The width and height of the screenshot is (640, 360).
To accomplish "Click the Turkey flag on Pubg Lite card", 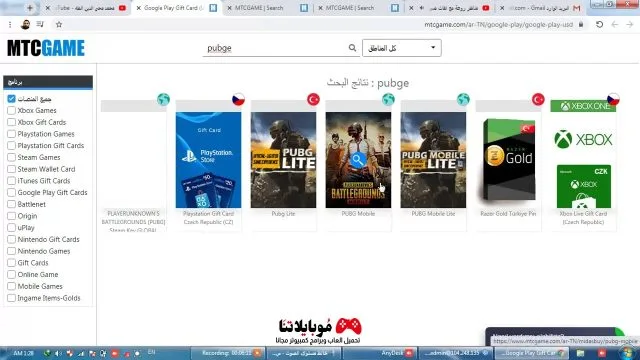I will 313,99.
